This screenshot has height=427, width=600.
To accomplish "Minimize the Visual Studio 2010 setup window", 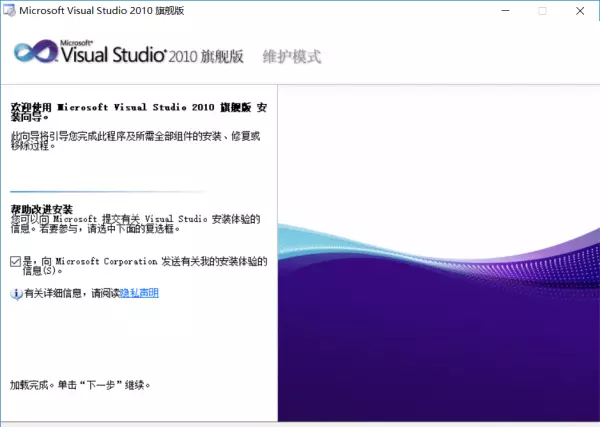I will pyautogui.click(x=505, y=11).
